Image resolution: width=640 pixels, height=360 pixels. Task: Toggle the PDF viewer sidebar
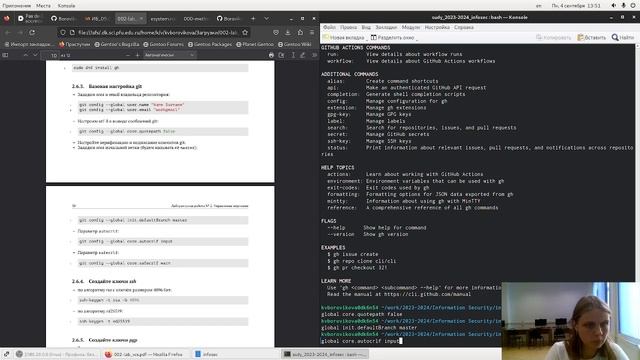point(5,55)
